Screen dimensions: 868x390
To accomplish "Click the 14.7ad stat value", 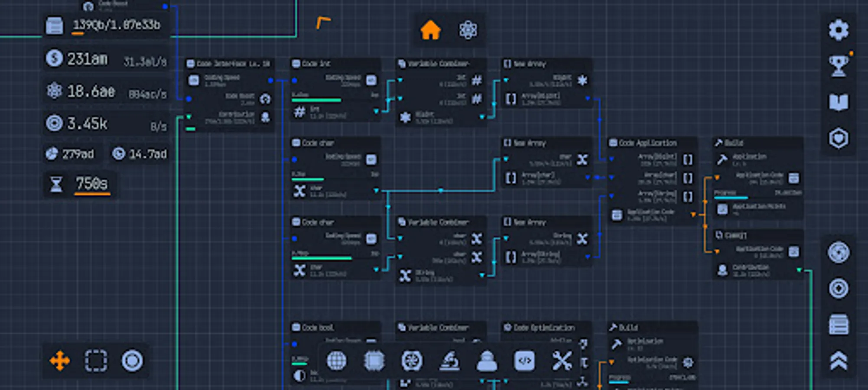I will 148,154.
